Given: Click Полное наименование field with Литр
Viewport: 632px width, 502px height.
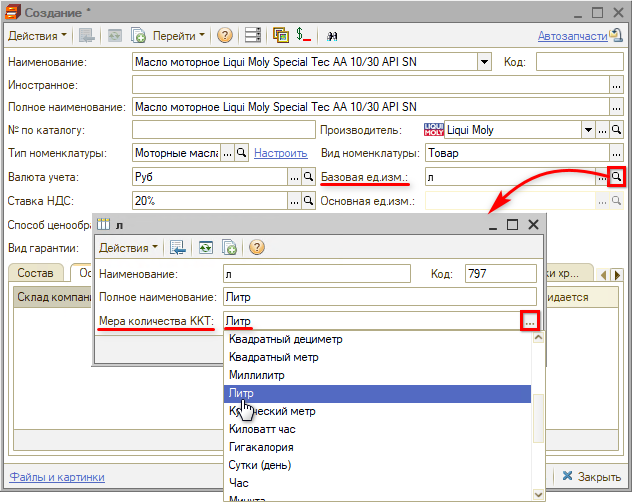Looking at the screenshot, I should point(380,297).
